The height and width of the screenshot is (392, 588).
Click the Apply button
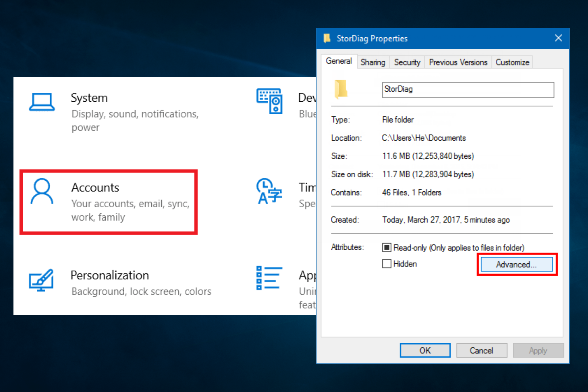pyautogui.click(x=538, y=350)
